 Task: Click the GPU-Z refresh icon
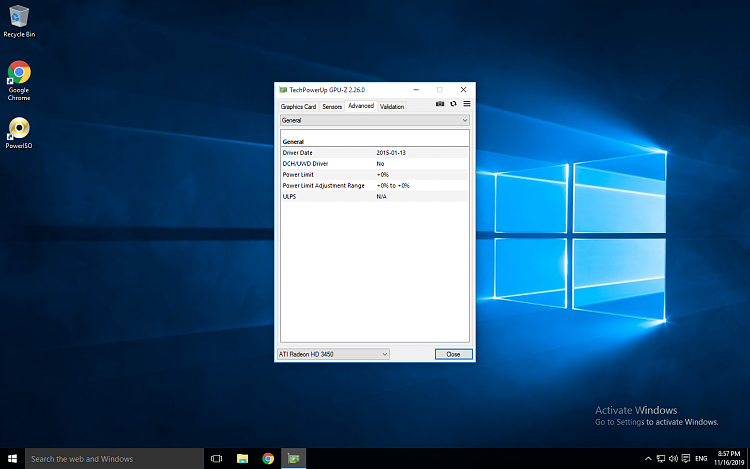coord(453,104)
